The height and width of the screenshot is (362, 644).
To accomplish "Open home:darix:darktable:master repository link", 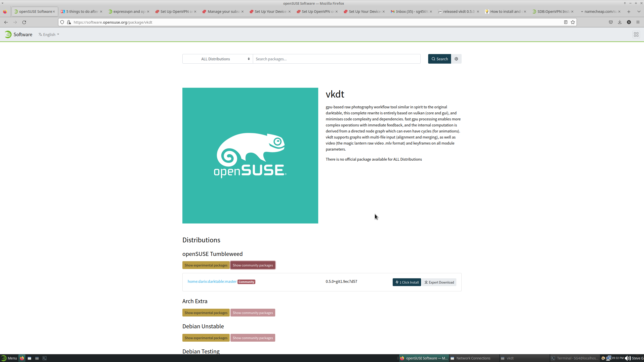I will (x=212, y=282).
